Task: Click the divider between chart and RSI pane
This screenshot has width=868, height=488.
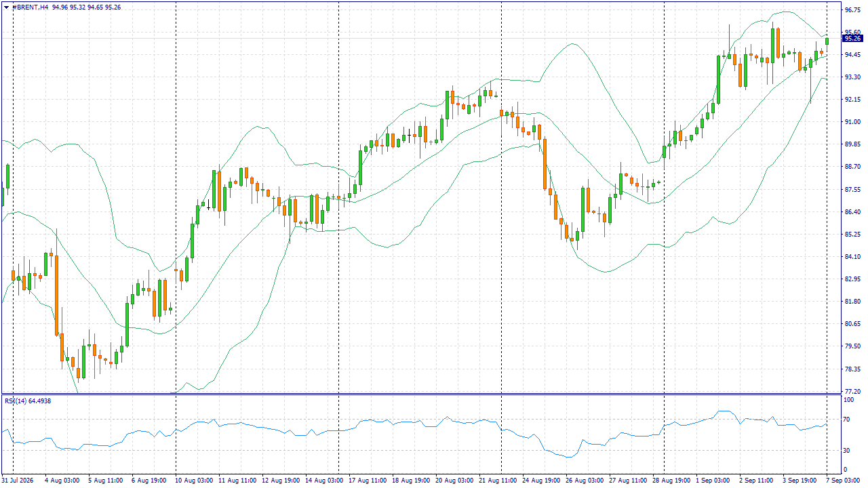Action: coord(420,394)
